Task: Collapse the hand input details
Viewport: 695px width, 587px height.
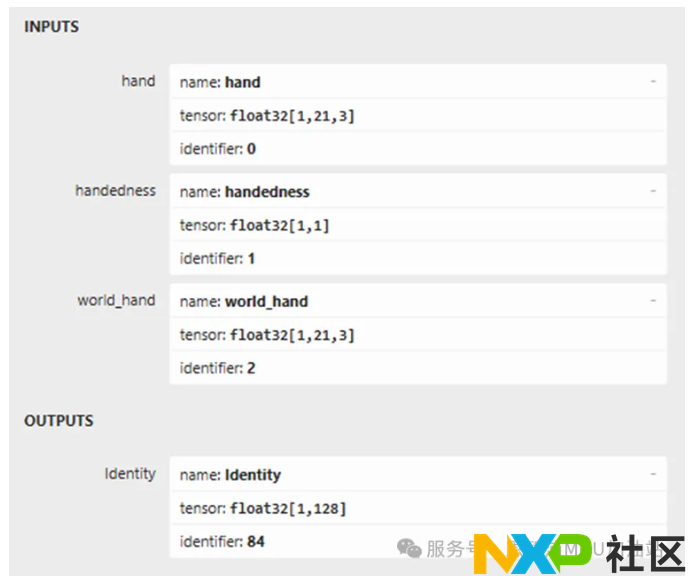Action: point(653,82)
